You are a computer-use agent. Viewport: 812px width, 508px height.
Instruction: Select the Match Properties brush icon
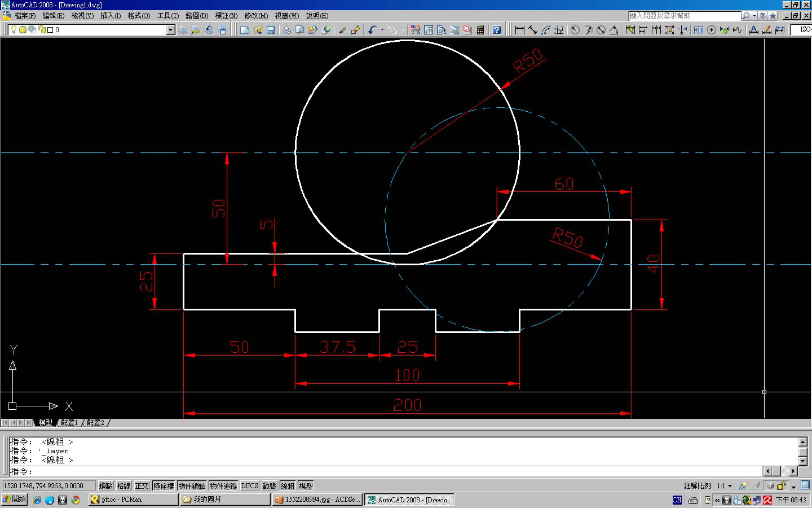click(x=342, y=30)
